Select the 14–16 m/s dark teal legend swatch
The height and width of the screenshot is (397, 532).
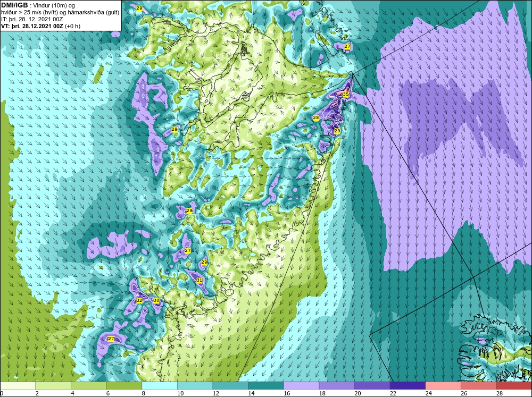point(266,385)
